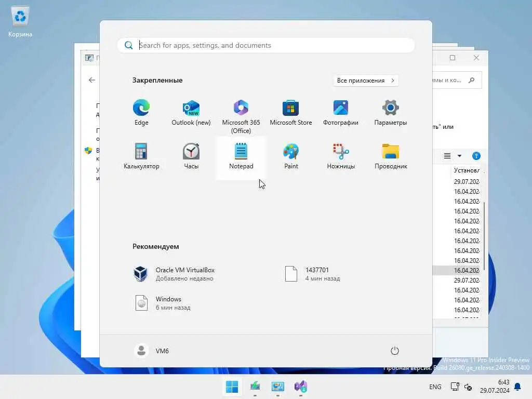Open Проводник file explorer
532x399 pixels.
pyautogui.click(x=391, y=157)
